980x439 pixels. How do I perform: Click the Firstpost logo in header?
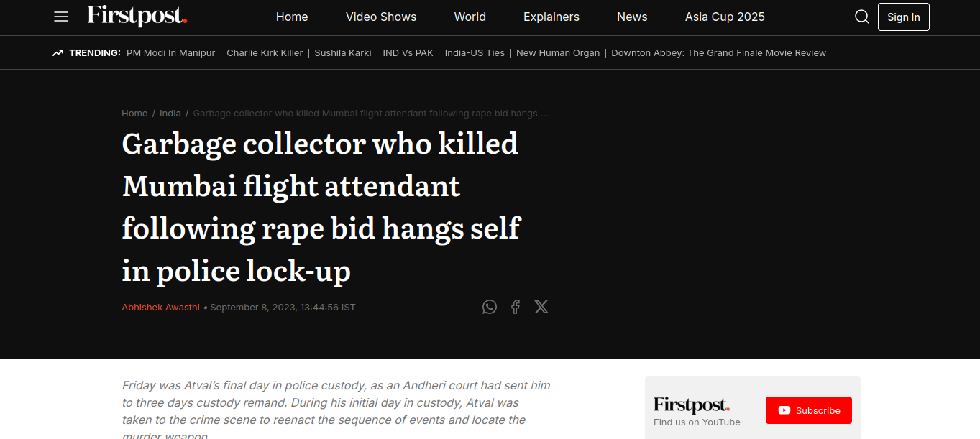pos(137,16)
